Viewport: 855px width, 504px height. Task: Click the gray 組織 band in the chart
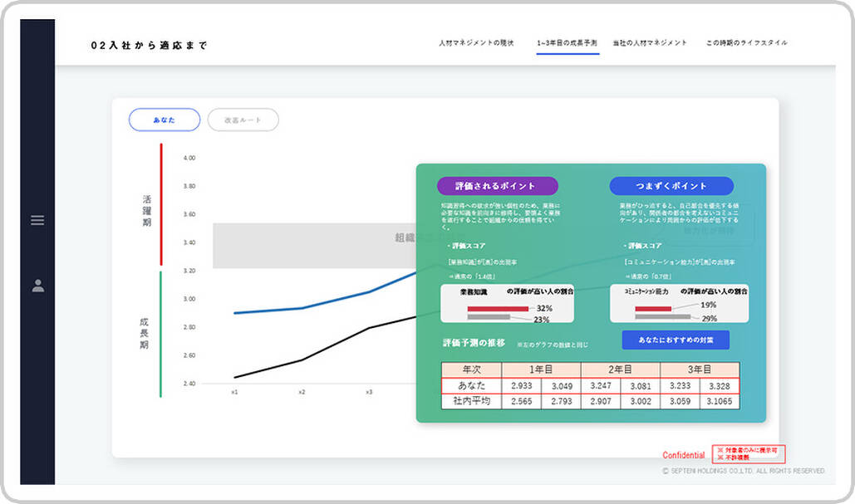click(314, 245)
